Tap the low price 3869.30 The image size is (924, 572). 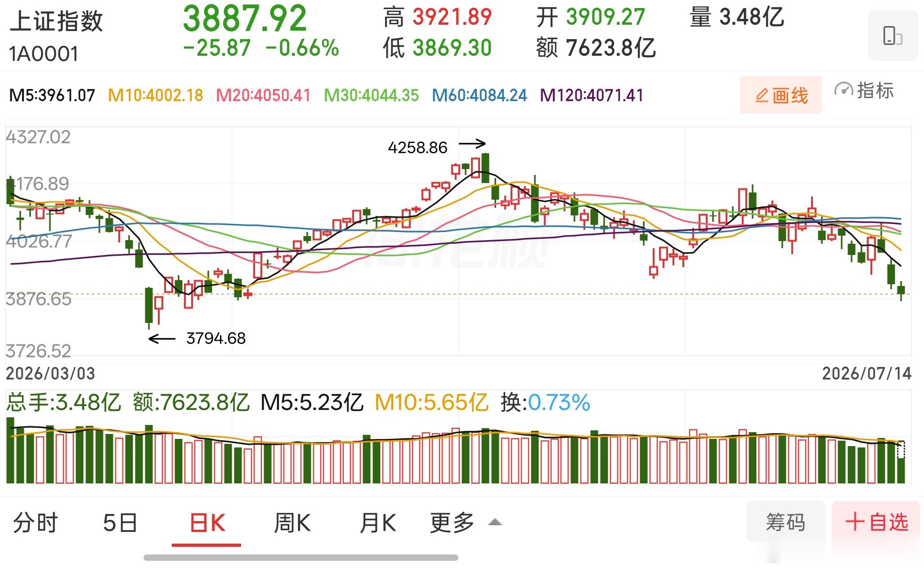(x=453, y=48)
